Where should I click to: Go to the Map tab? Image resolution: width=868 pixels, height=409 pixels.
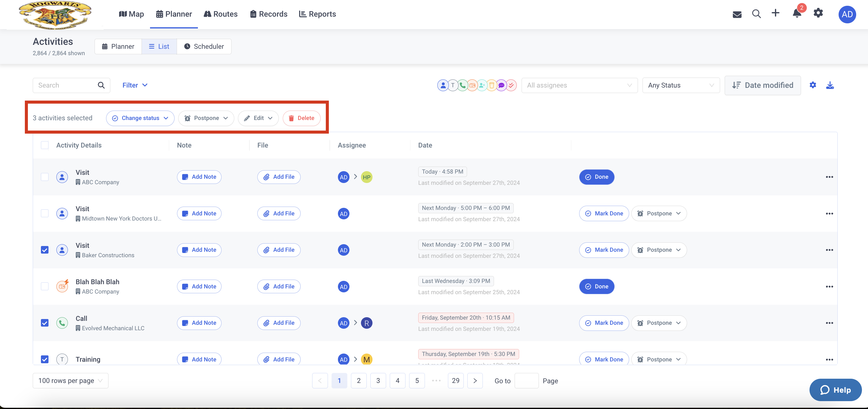tap(132, 14)
